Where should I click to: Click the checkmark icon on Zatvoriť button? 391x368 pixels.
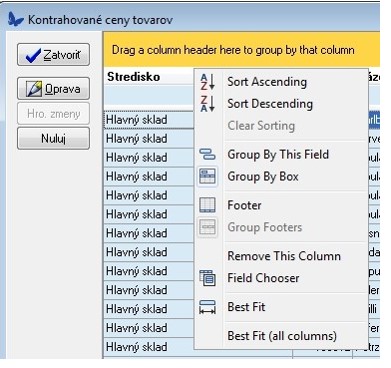(x=33, y=55)
